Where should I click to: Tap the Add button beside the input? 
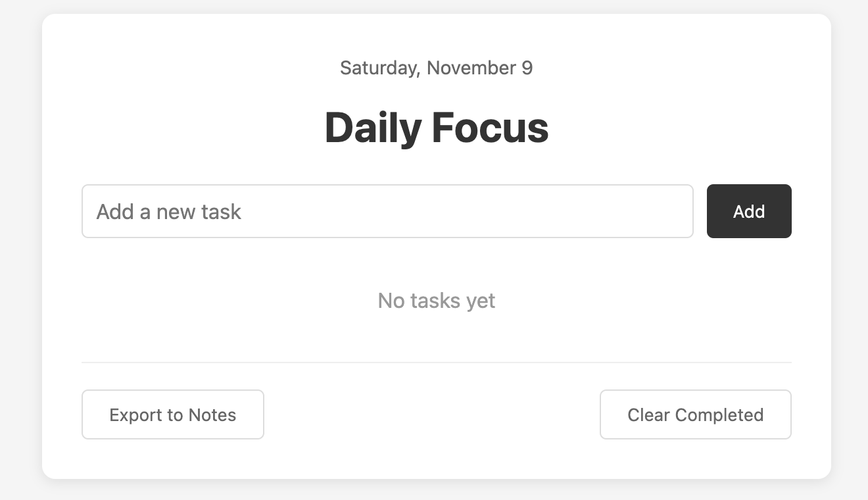coord(748,211)
